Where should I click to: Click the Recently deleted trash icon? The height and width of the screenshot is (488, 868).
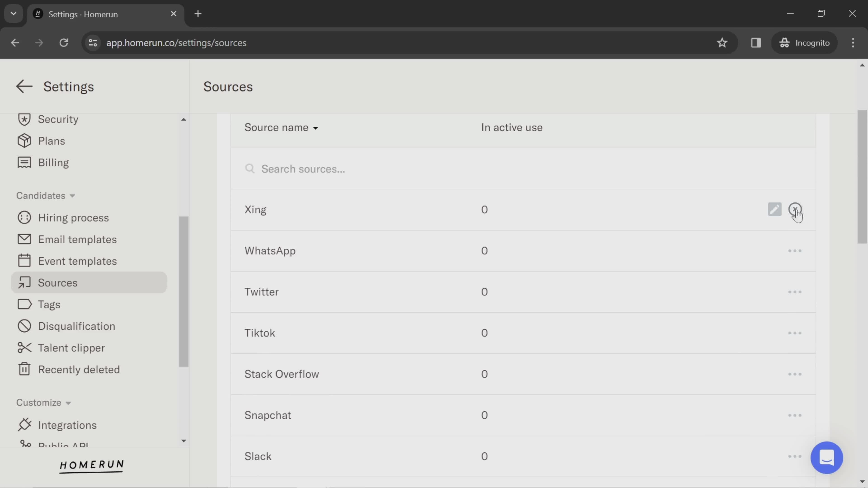pos(24,369)
